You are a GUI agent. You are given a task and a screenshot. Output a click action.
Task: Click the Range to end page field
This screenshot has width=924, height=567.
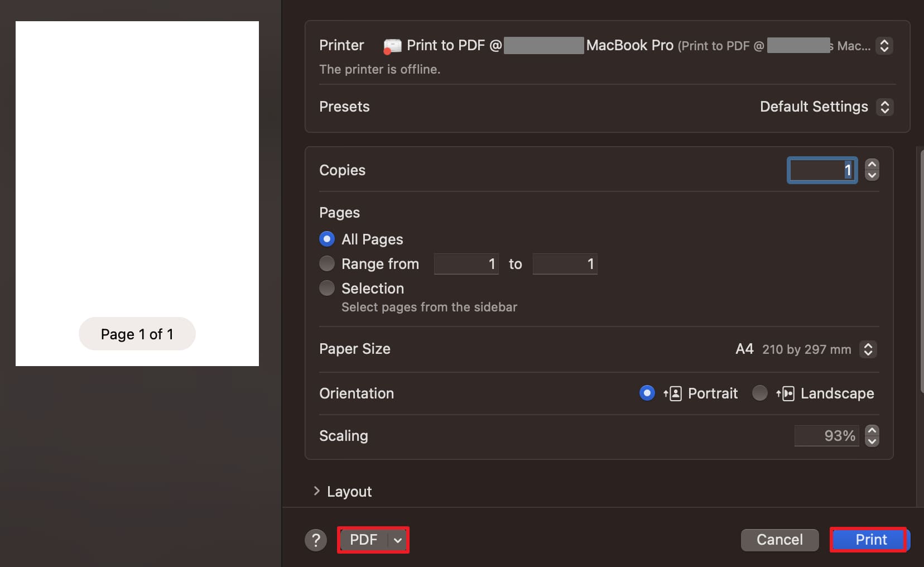(x=565, y=264)
